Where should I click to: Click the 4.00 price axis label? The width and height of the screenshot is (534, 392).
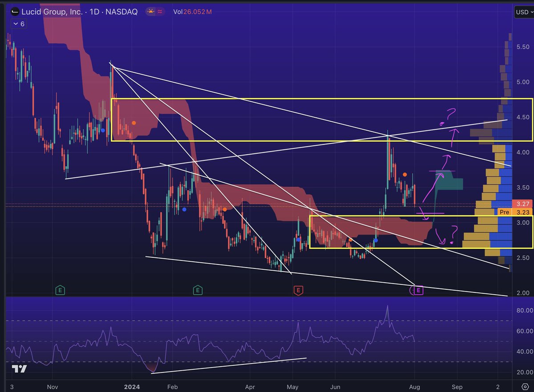point(523,152)
